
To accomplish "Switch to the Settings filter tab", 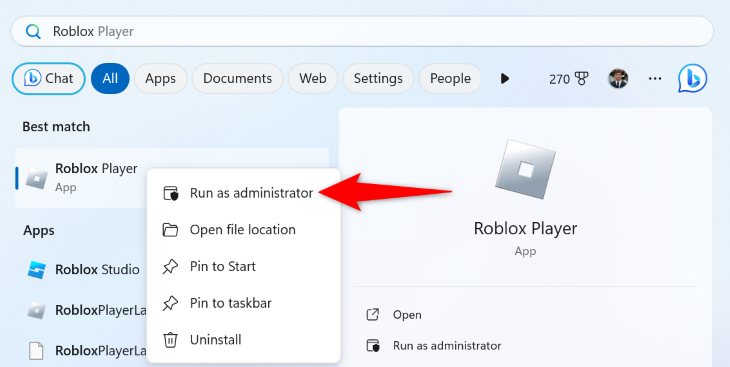I will coord(378,79).
